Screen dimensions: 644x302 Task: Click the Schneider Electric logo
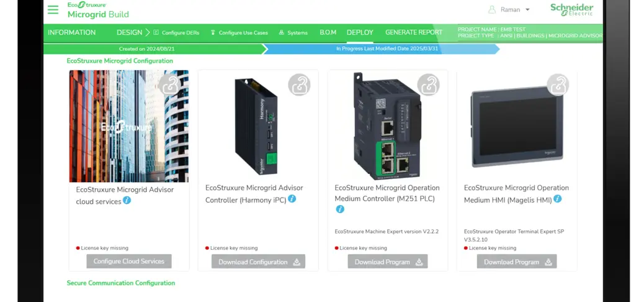(571, 9)
